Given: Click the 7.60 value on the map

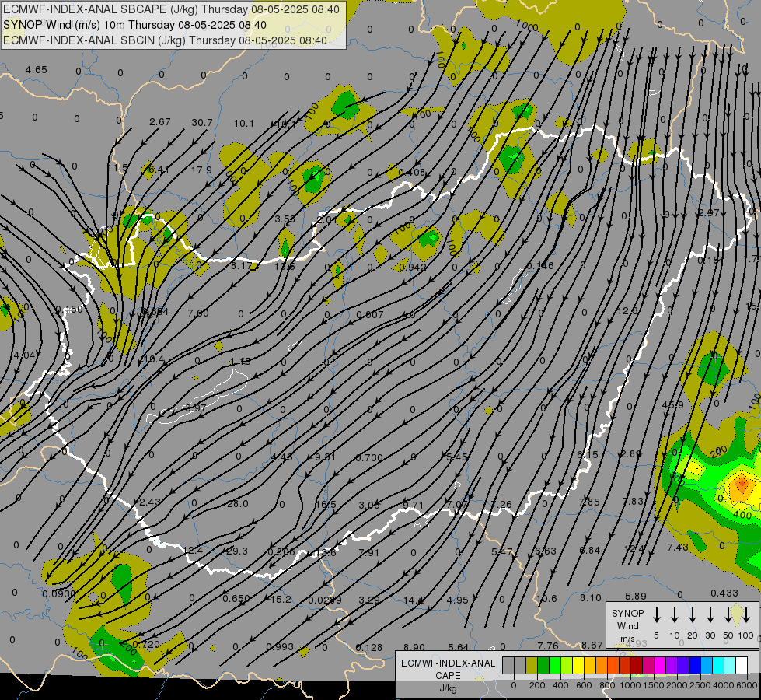Looking at the screenshot, I should point(198,313).
